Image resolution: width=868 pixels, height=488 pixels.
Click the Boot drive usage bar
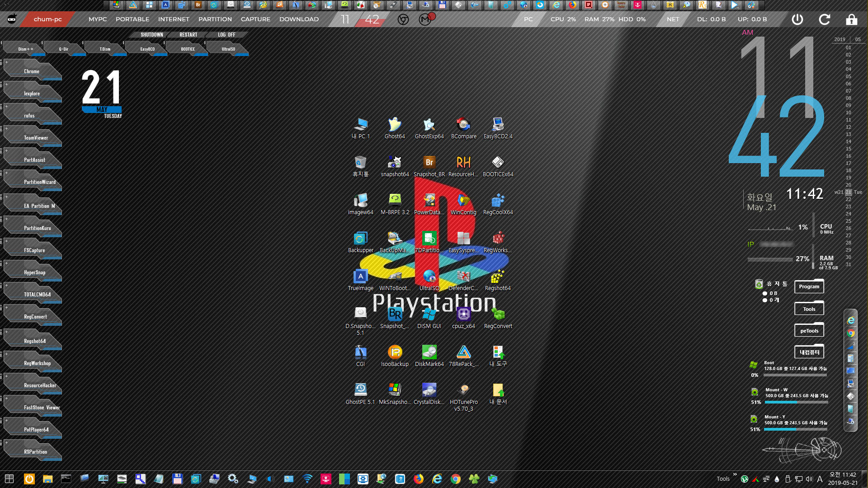point(796,375)
